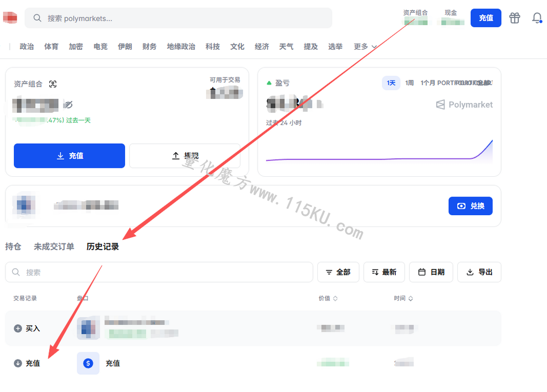
Task: Switch to the 未成交订单 tab
Action: click(54, 247)
